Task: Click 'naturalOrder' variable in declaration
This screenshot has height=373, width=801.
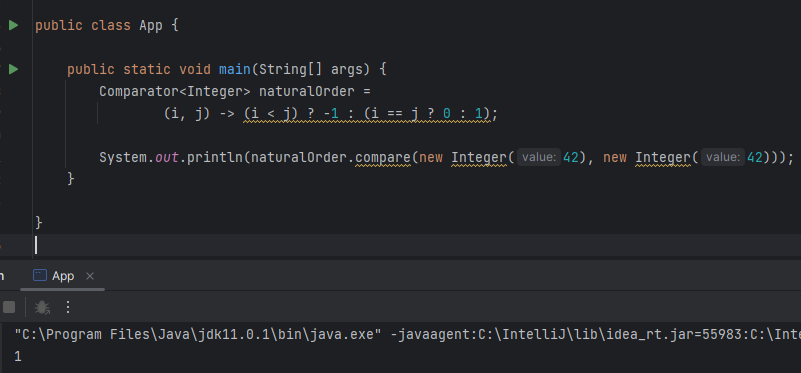Action: (x=307, y=91)
